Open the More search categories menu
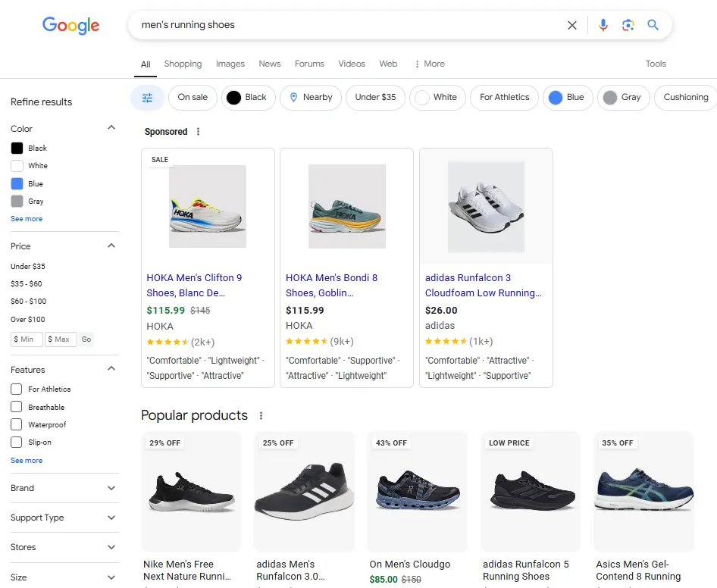The image size is (717, 588). pos(430,64)
